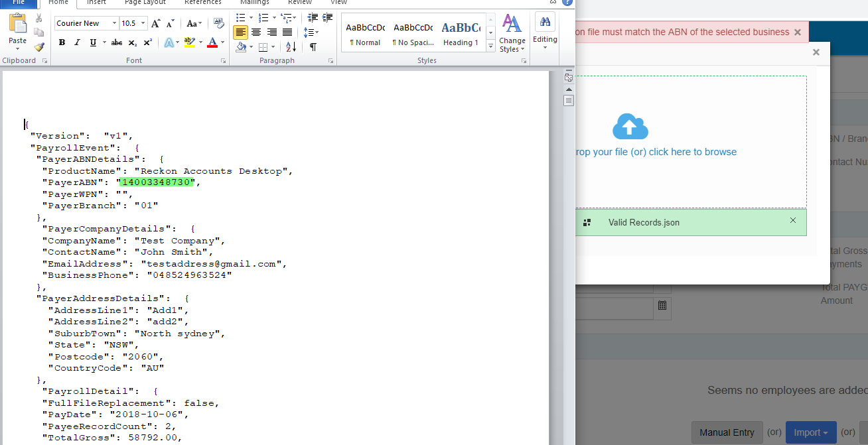Click the Manual Entry button

[x=727, y=432]
